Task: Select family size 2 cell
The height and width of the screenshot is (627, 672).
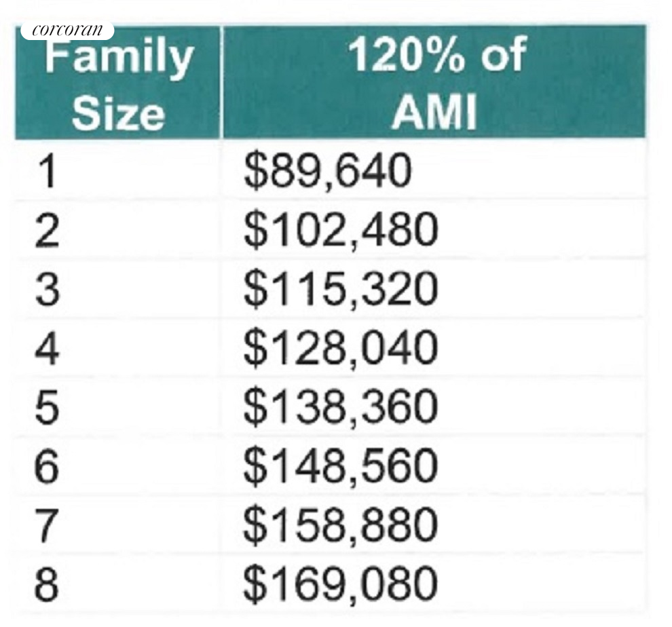Action: (x=45, y=233)
